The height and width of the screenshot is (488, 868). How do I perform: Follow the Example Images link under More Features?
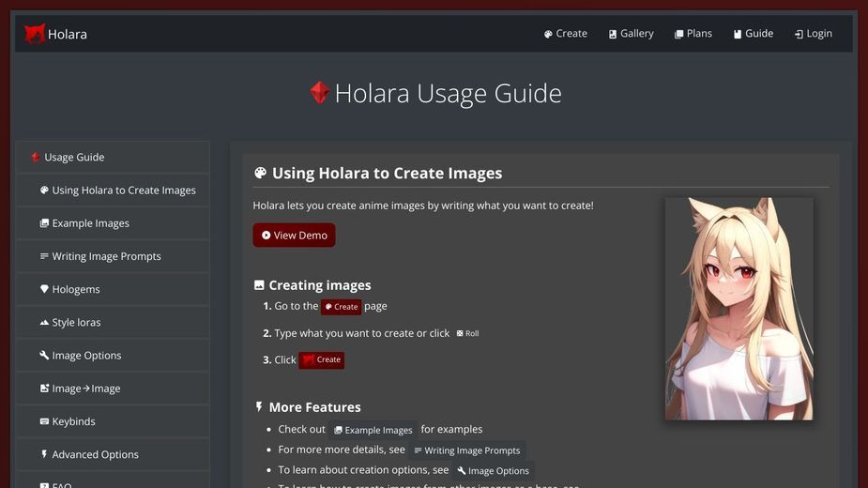click(373, 430)
